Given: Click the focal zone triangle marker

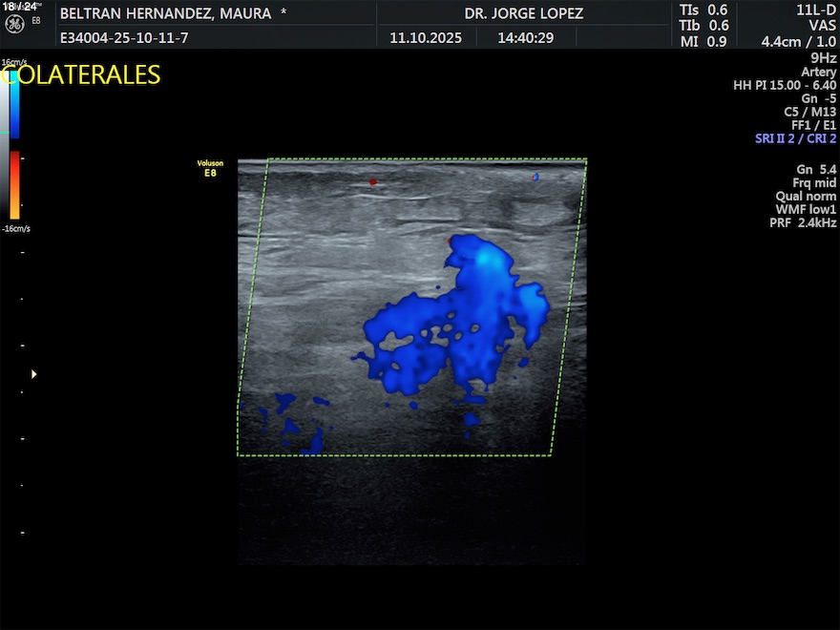Looking at the screenshot, I should [34, 374].
